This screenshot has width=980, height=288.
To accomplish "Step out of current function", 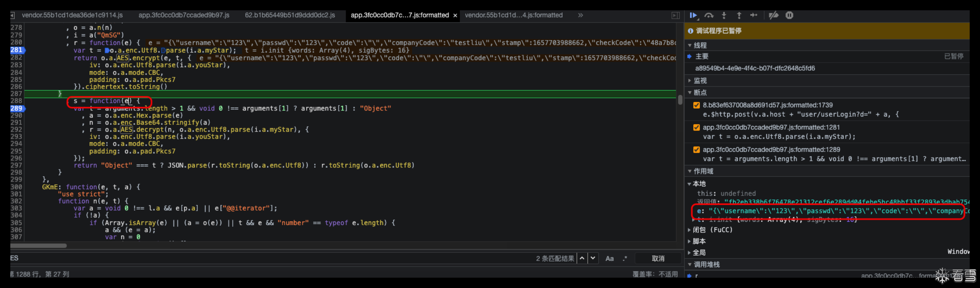I will coord(739,15).
